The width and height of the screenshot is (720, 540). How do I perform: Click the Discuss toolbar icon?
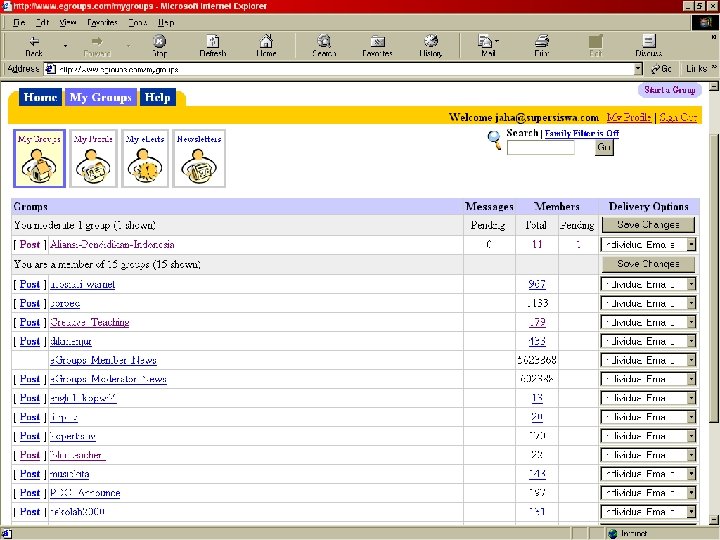pos(648,46)
